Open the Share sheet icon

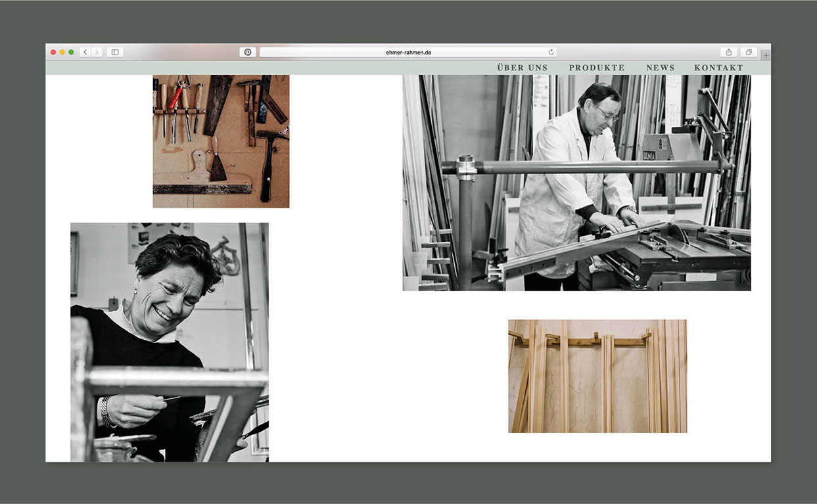point(728,52)
